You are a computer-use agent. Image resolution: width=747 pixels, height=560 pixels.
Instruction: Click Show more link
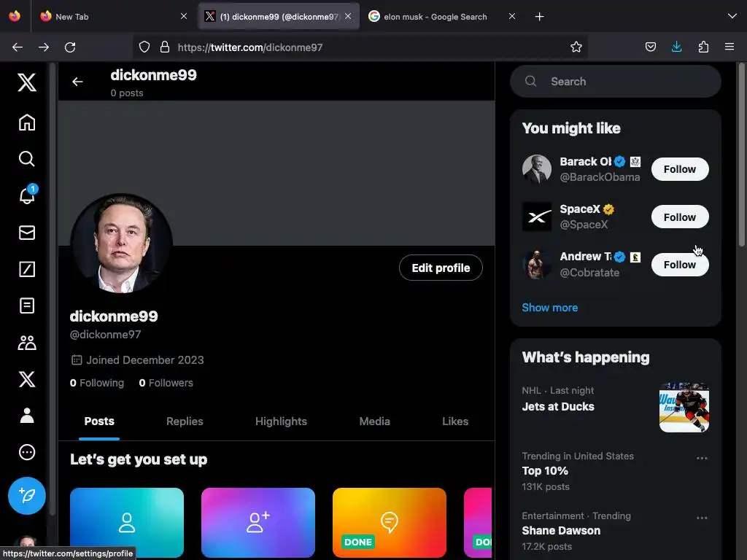[550, 308]
